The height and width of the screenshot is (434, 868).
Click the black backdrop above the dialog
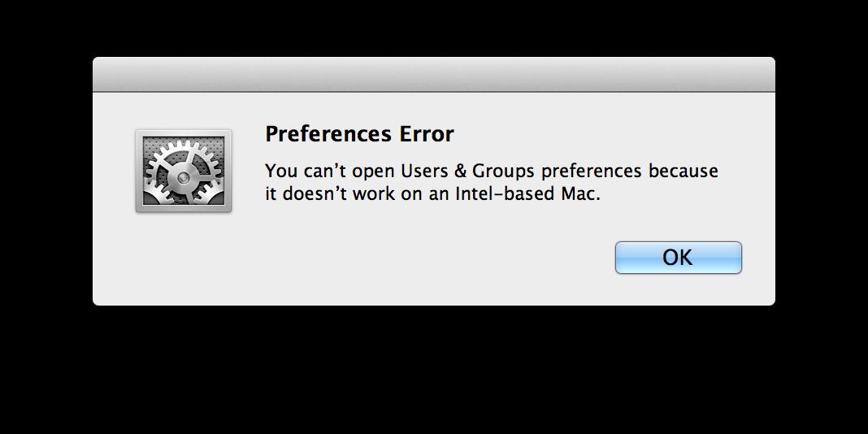(433, 28)
